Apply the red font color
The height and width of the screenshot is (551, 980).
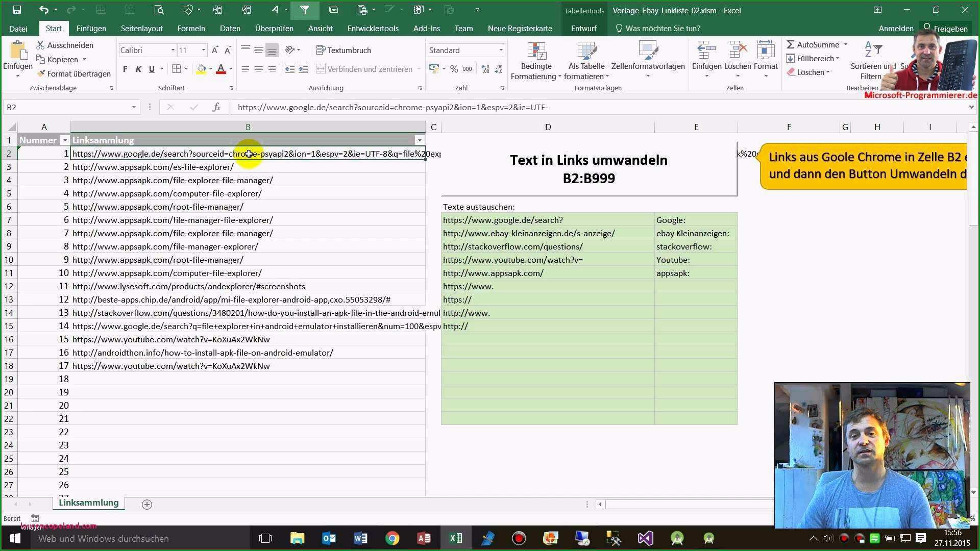[221, 69]
